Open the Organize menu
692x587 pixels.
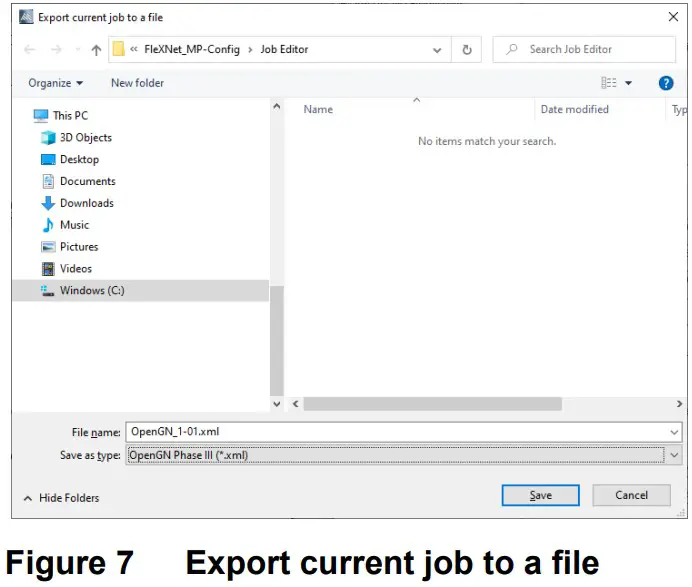click(x=56, y=83)
